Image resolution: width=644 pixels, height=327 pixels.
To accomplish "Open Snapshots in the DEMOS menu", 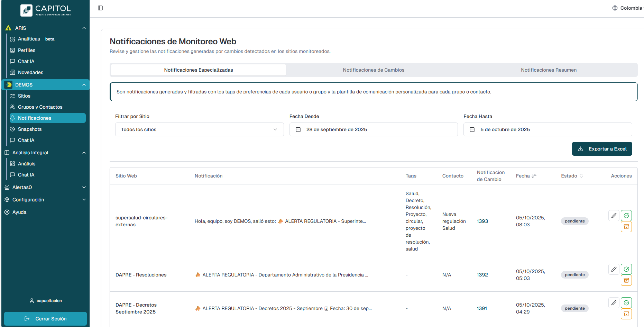I will point(30,129).
